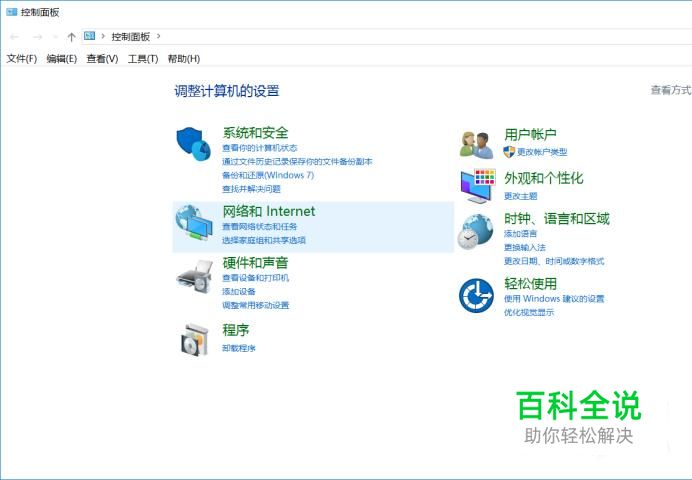Open the 时钟、语言和区域 category heading
This screenshot has width=692, height=480.
coord(557,219)
